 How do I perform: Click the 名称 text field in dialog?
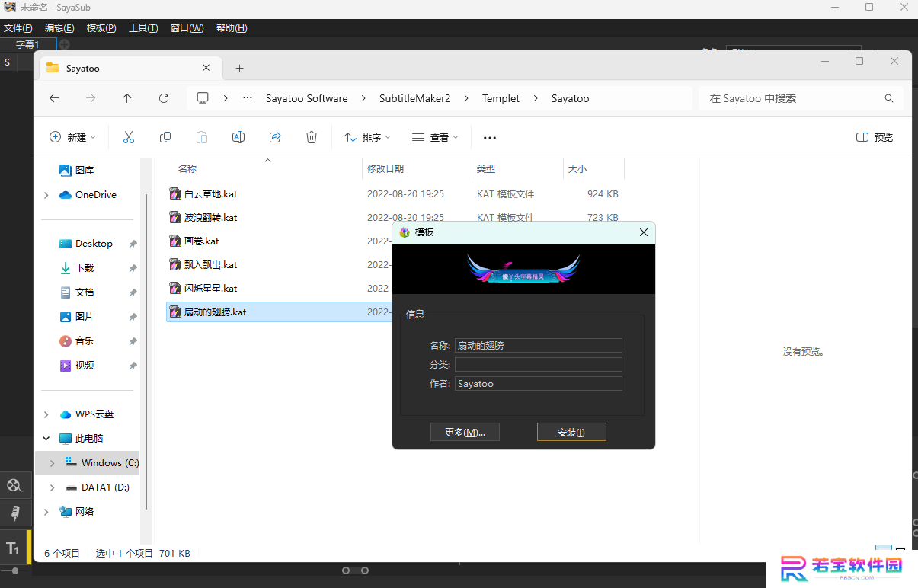coord(539,345)
